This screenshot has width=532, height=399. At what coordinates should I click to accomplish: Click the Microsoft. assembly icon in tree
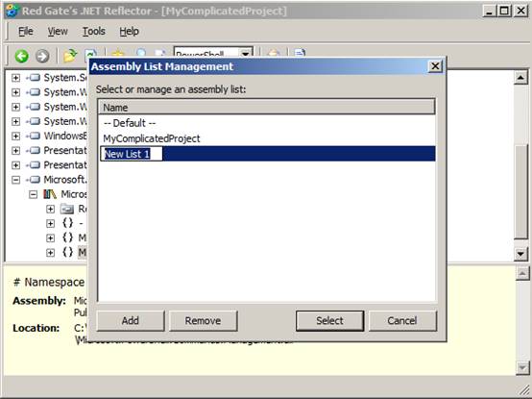coord(34,179)
